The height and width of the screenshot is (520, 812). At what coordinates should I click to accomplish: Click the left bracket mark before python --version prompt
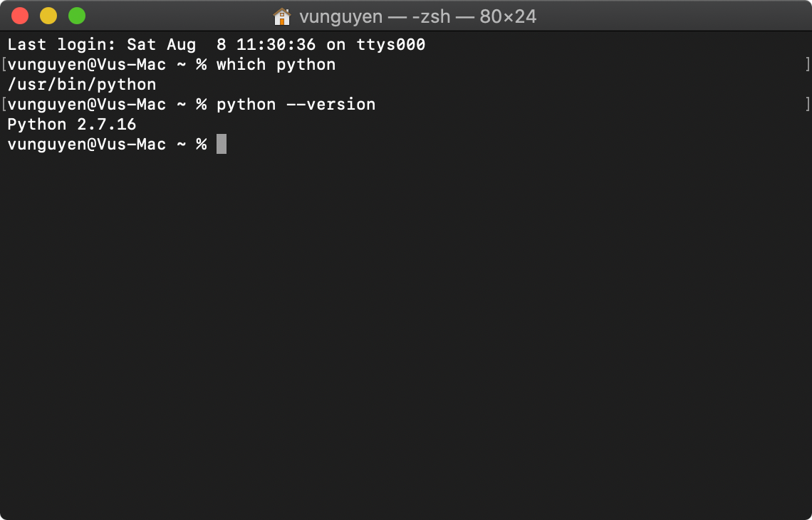coord(4,104)
